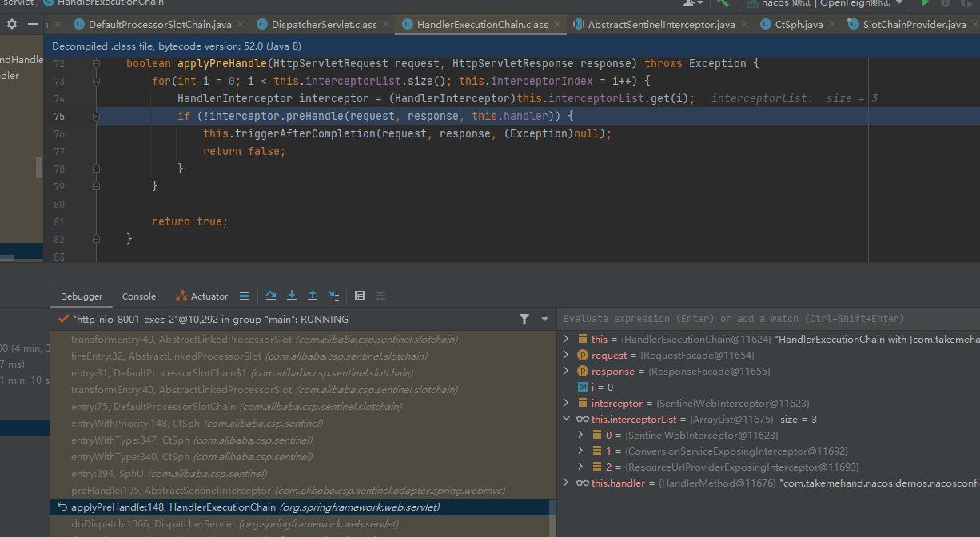Click the Step Over debugger icon
This screenshot has height=537, width=980.
click(271, 296)
